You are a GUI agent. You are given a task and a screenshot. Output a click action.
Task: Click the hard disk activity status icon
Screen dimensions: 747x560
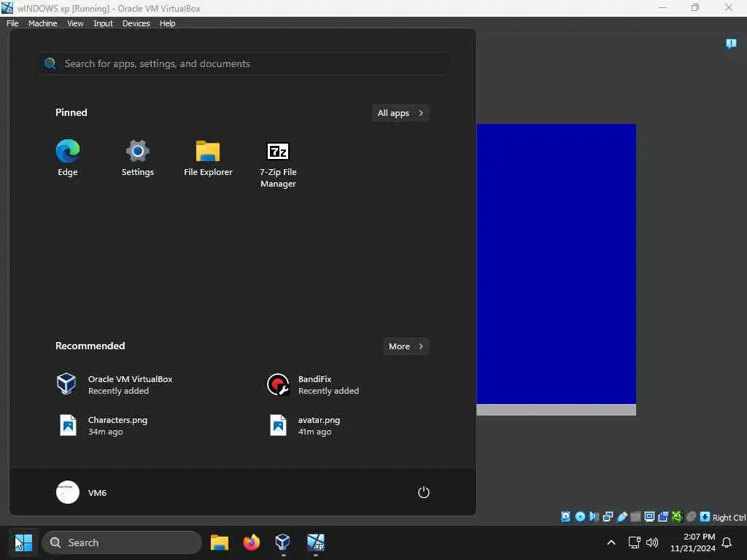[565, 517]
